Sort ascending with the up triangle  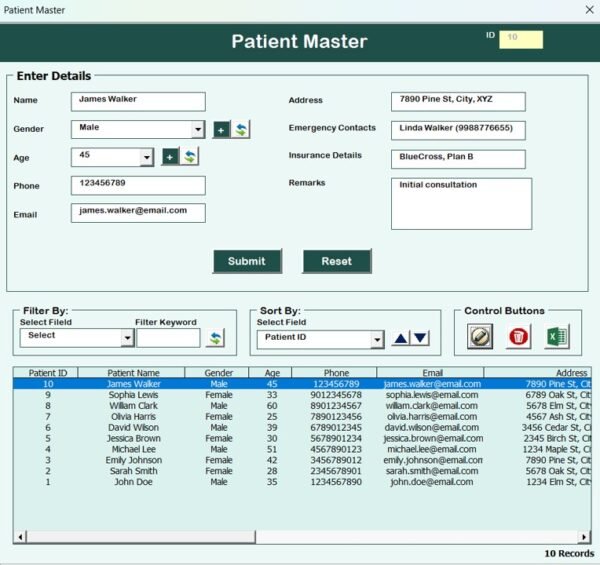pyautogui.click(x=401, y=338)
